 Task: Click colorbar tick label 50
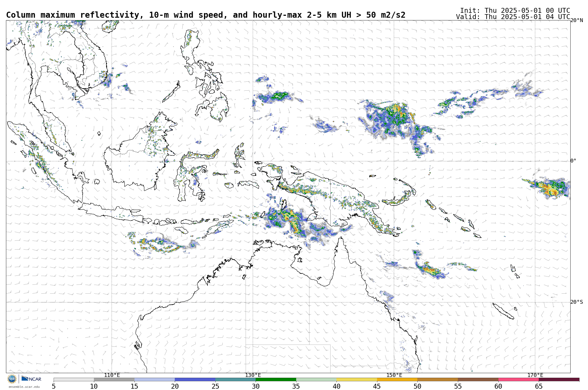click(x=417, y=386)
